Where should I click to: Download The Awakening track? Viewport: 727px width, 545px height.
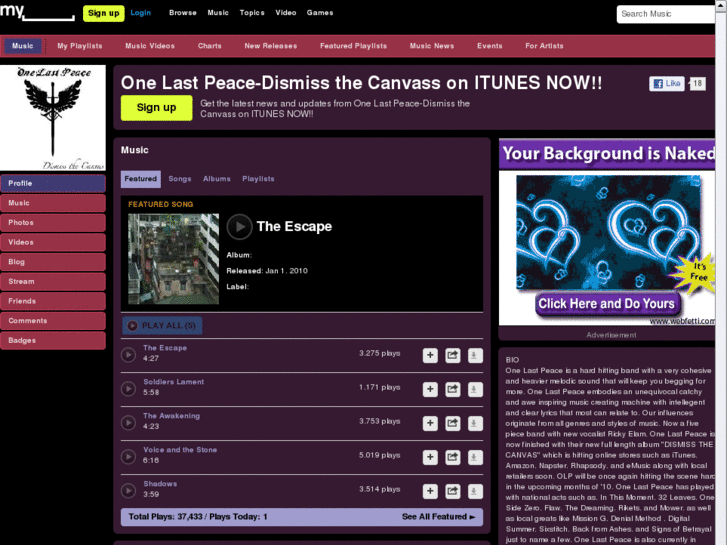pyautogui.click(x=475, y=423)
